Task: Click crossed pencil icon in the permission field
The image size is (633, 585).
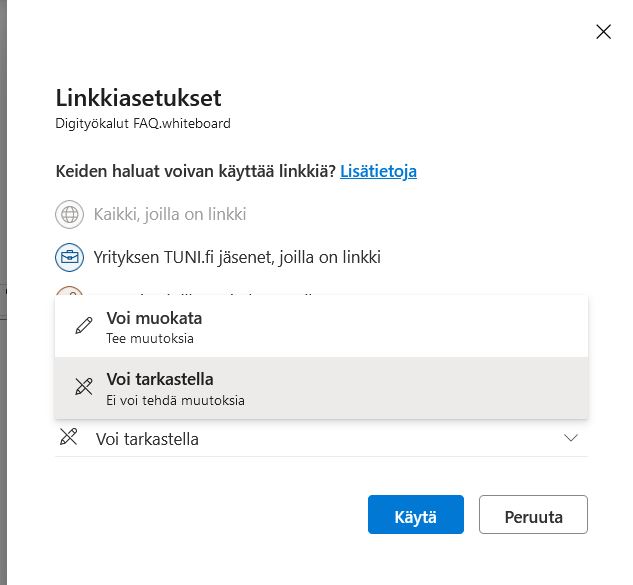Action: (68, 437)
